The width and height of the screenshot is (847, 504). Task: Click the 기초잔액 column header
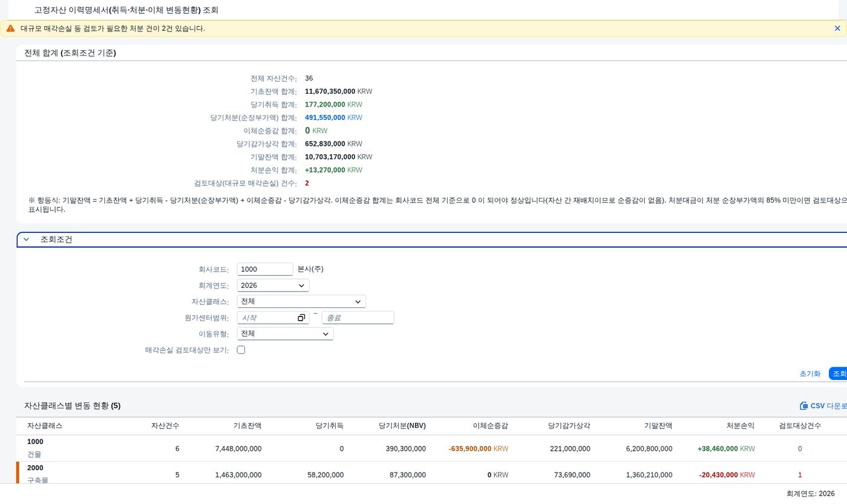click(x=247, y=426)
